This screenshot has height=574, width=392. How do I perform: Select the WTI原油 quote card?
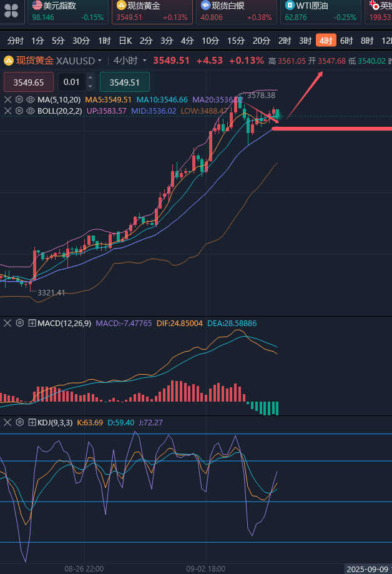pyautogui.click(x=321, y=12)
